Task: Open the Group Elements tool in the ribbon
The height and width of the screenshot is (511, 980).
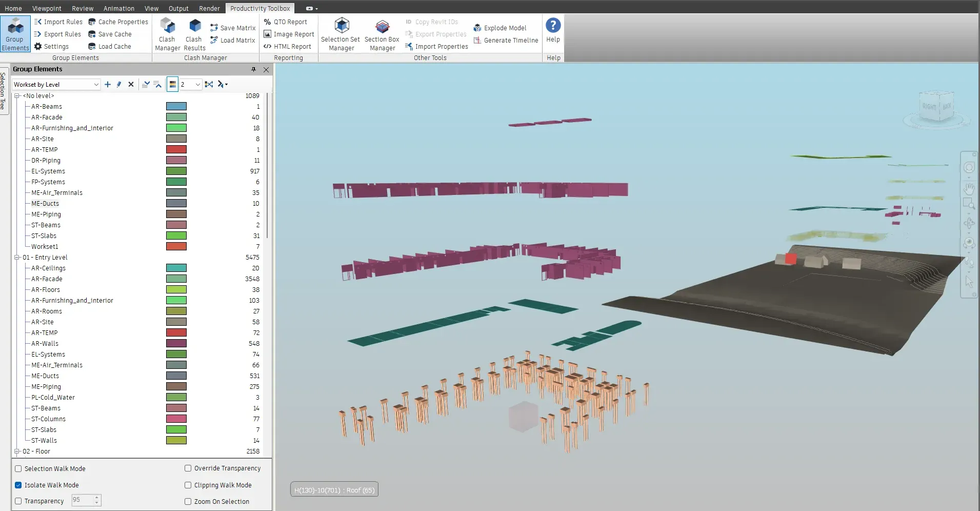Action: pos(15,34)
